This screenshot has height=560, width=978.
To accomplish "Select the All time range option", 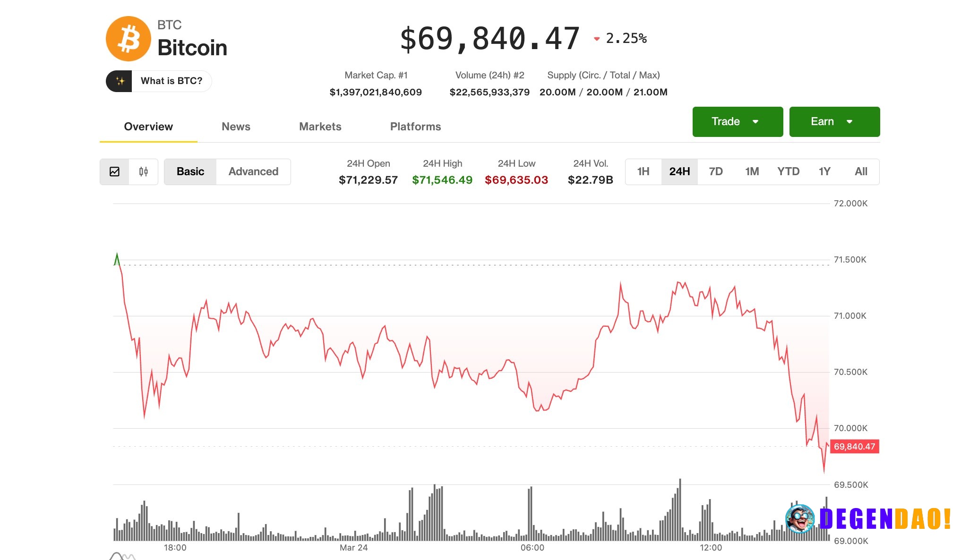I will [861, 171].
